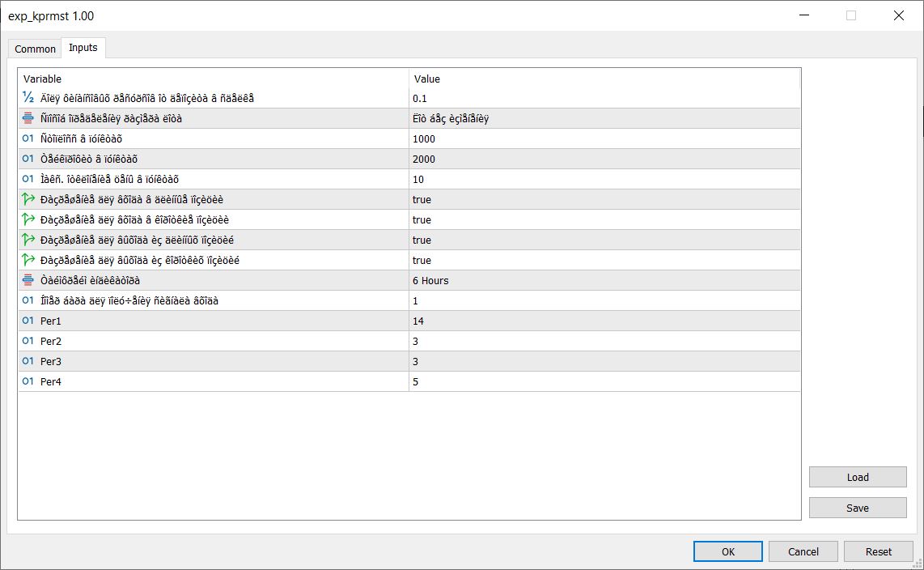Confirm with the OK button

pyautogui.click(x=727, y=551)
